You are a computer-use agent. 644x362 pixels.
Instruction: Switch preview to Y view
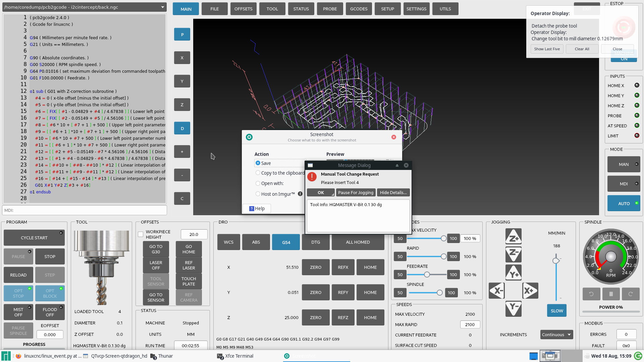tap(182, 81)
